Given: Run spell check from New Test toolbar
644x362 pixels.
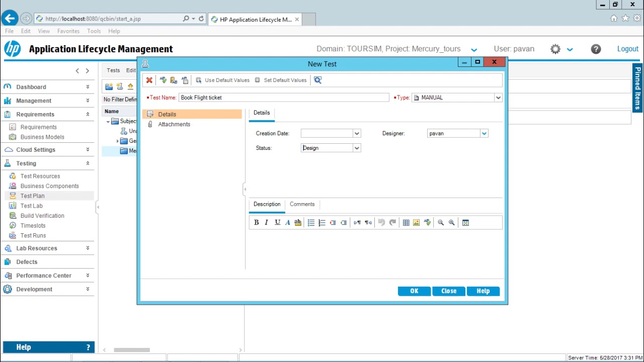Looking at the screenshot, I should coord(163,80).
